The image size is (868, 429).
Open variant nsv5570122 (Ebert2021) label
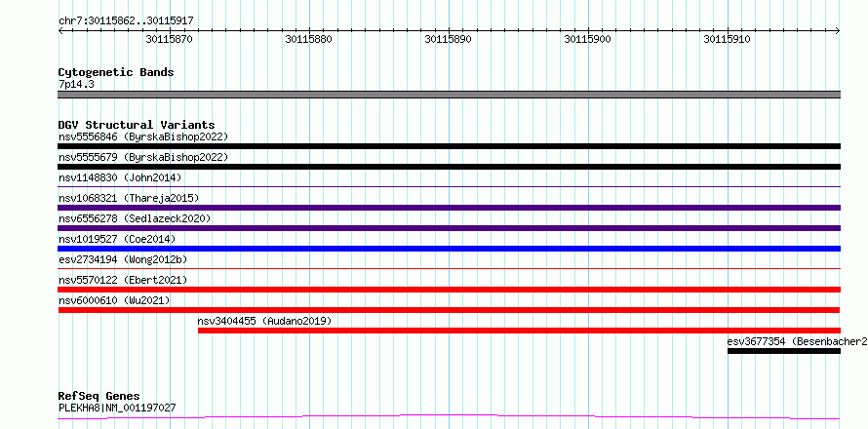pyautogui.click(x=123, y=280)
